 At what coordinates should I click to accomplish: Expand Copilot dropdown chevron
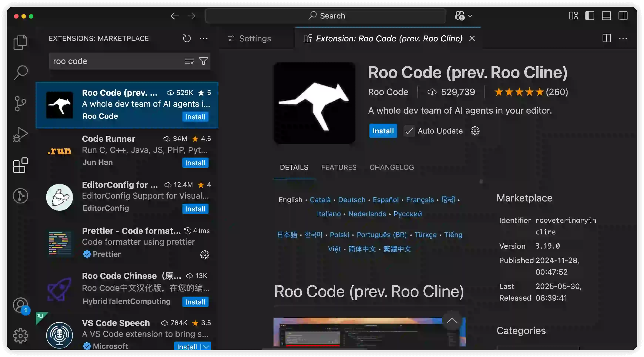(x=470, y=16)
